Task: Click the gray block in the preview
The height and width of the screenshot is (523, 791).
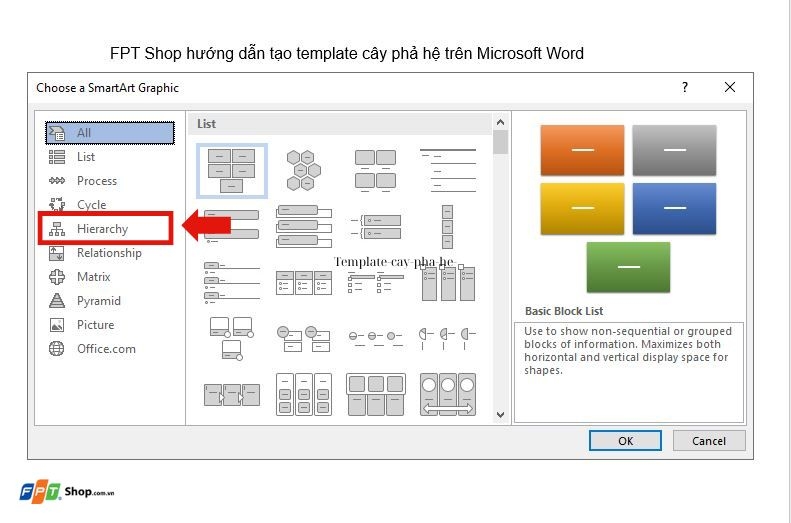Action: pyautogui.click(x=674, y=150)
